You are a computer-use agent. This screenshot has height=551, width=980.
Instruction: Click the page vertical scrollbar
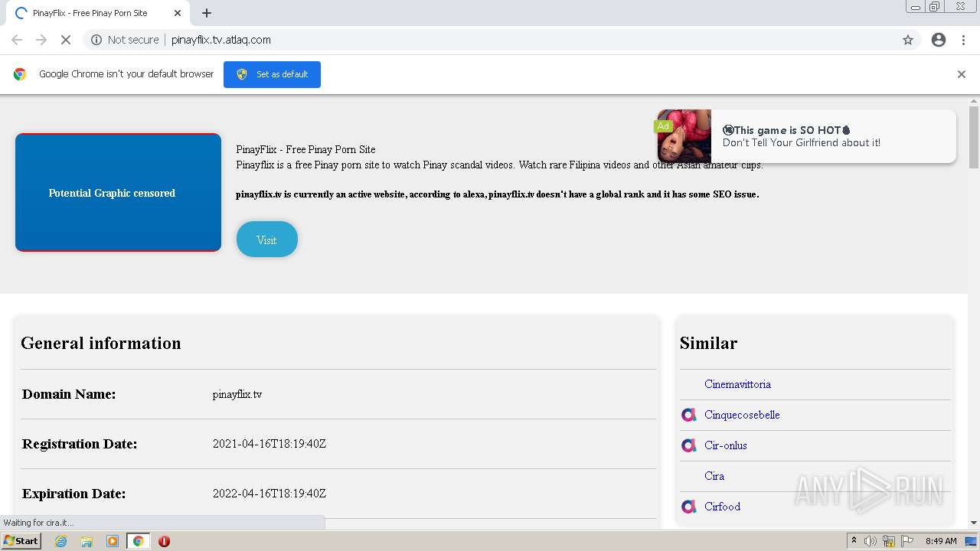coord(974,138)
